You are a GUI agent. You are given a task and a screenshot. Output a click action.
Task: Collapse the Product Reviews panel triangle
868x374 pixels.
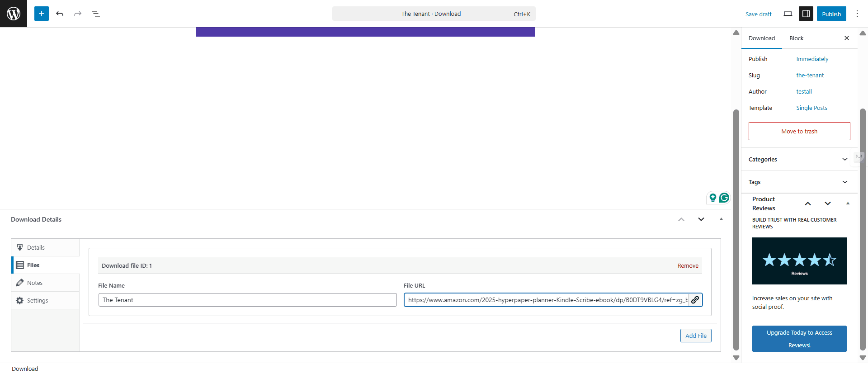(848, 204)
